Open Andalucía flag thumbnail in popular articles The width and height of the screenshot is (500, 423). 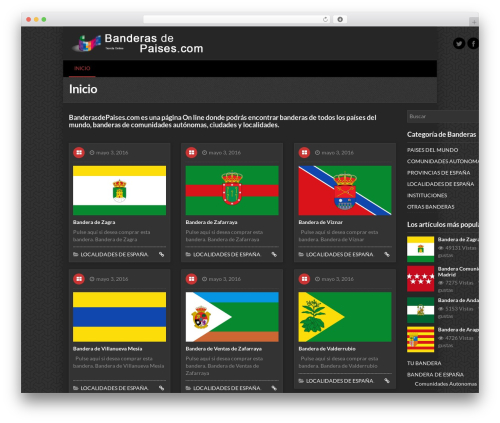pos(420,310)
